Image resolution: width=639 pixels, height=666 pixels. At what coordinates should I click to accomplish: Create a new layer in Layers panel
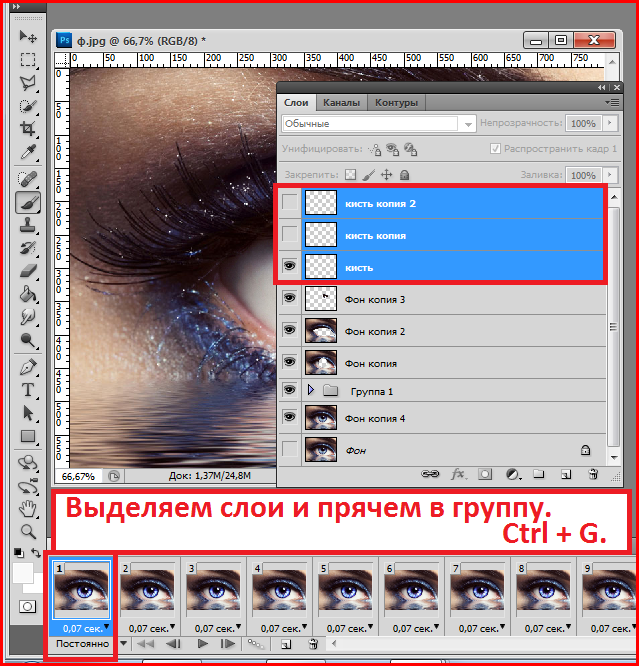[566, 474]
